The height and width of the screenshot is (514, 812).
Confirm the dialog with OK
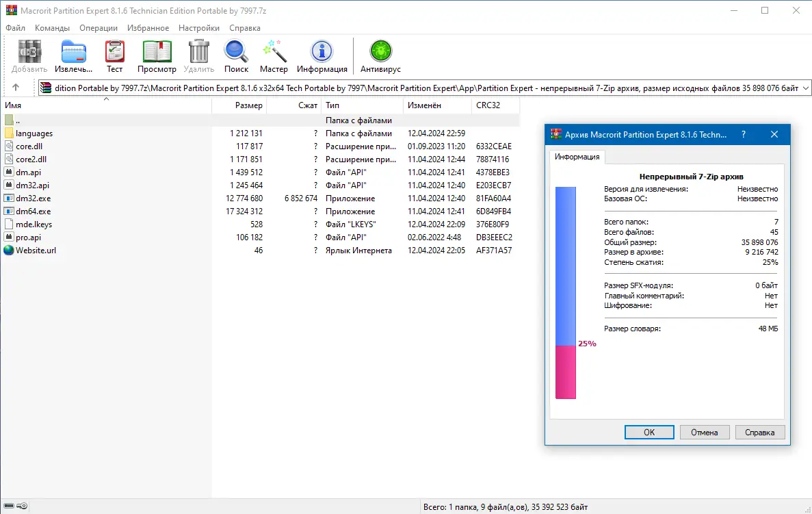pyautogui.click(x=649, y=432)
